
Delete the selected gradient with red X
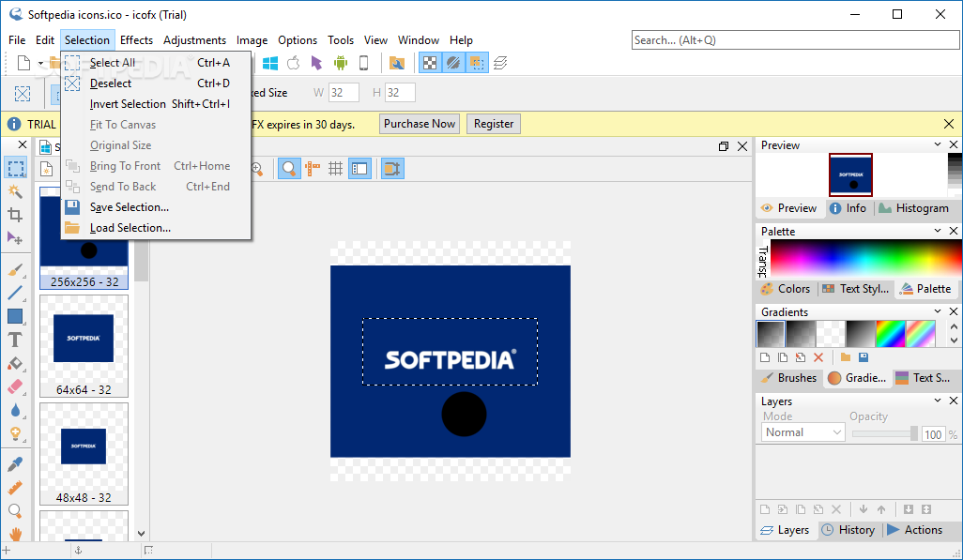(818, 357)
